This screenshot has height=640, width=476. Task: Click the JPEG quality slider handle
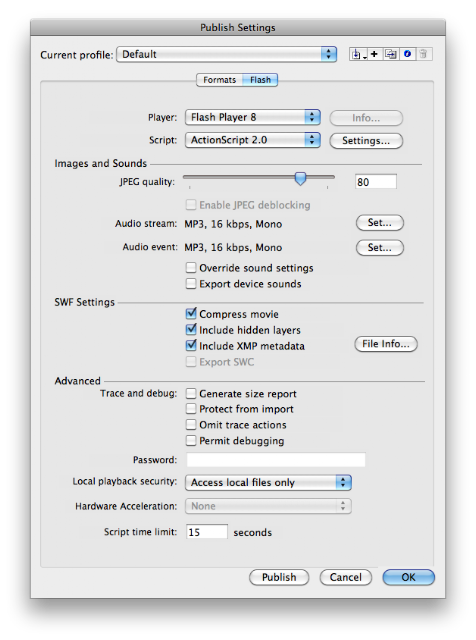click(x=300, y=178)
